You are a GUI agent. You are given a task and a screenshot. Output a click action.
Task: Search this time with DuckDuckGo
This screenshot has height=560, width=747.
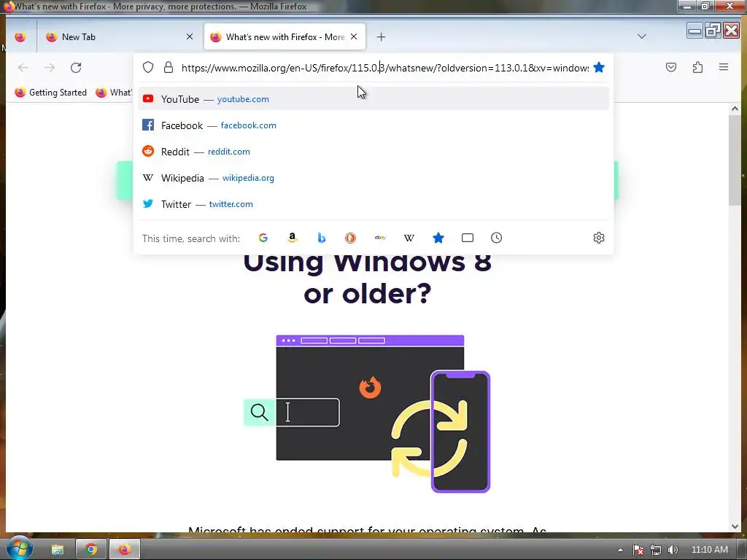[351, 238]
